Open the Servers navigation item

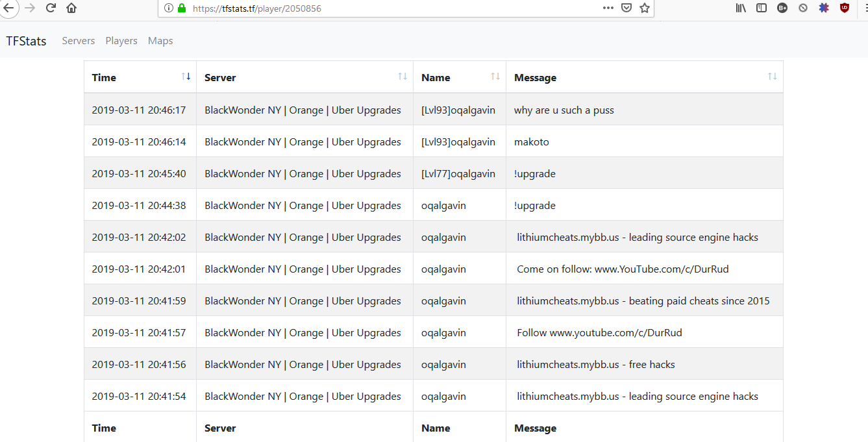click(79, 41)
